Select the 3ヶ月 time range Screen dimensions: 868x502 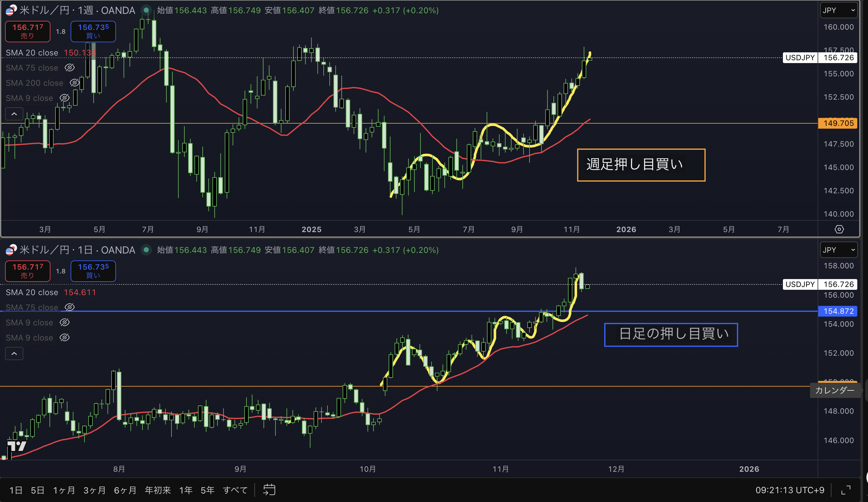[x=94, y=490]
